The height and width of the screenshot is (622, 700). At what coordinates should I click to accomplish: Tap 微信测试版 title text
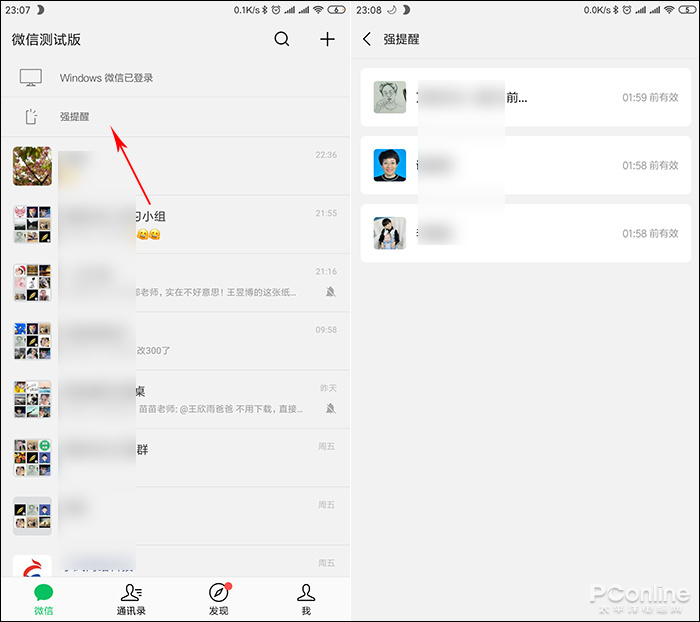46,40
